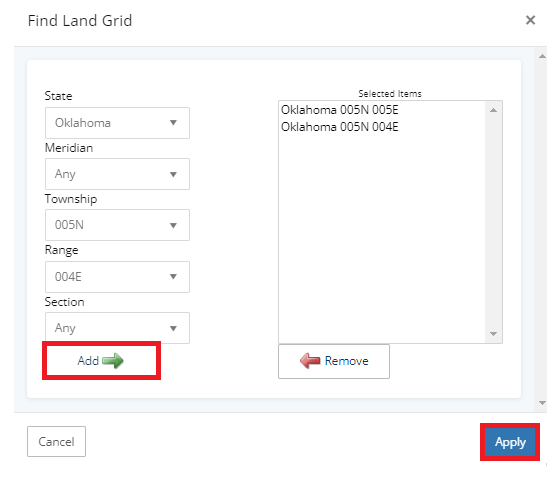This screenshot has width=559, height=489.
Task: Select Oklahoma 005N 005E in Selected Items
Action: (339, 110)
